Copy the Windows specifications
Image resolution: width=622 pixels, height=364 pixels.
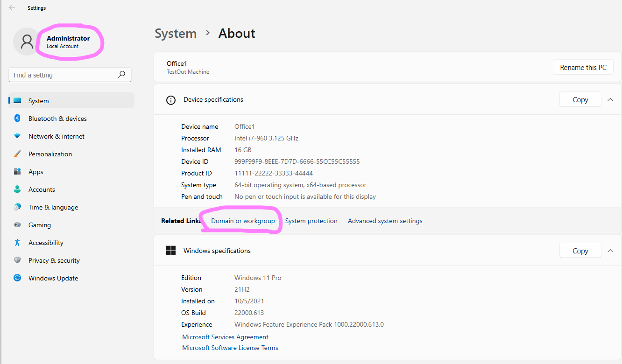point(580,251)
